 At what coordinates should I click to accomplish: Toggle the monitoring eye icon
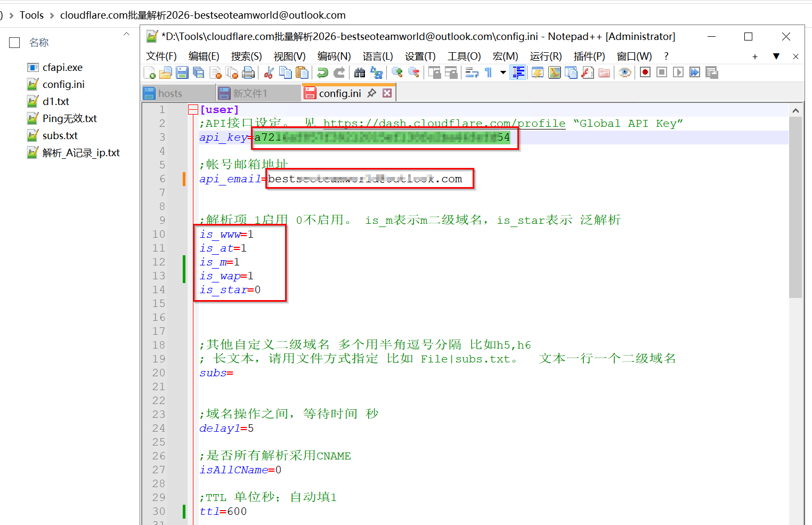[x=624, y=72]
